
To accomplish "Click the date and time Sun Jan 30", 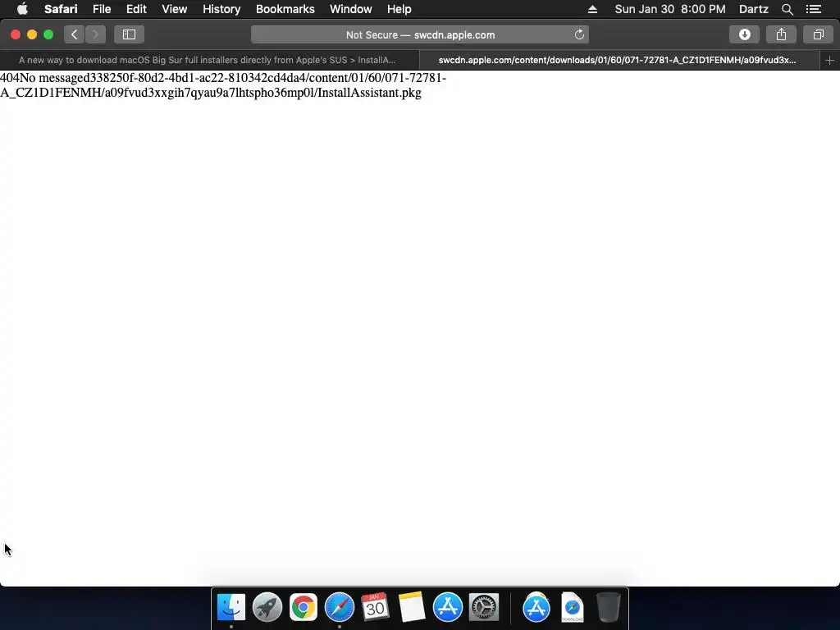I will tap(670, 9).
